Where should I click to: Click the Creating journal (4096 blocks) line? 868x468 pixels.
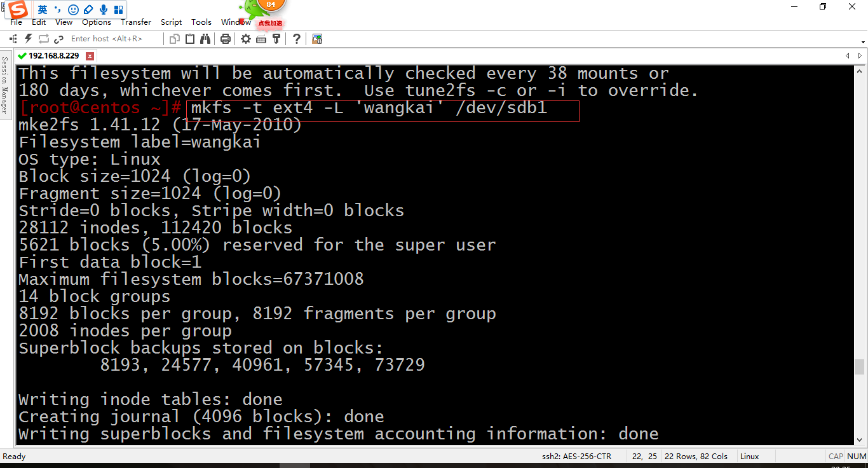click(201, 416)
